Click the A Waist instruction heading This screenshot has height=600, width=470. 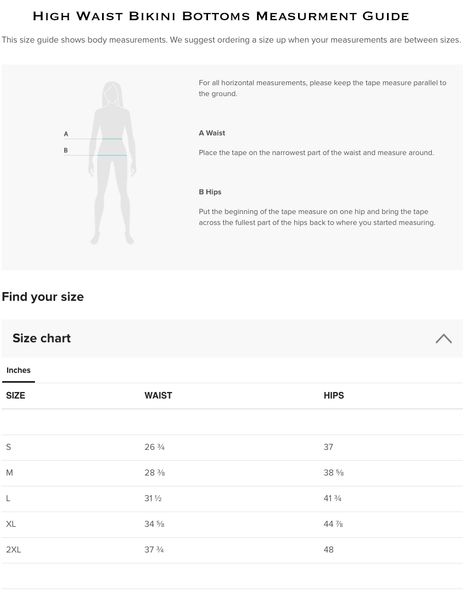click(214, 135)
